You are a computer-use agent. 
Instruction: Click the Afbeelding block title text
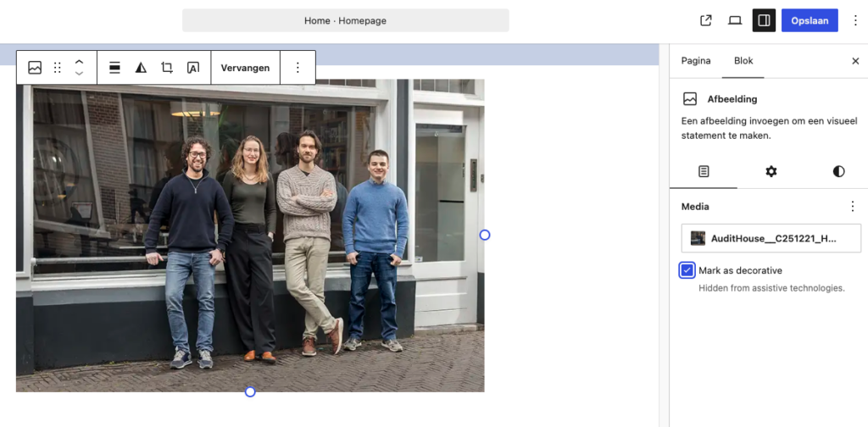[x=732, y=99]
